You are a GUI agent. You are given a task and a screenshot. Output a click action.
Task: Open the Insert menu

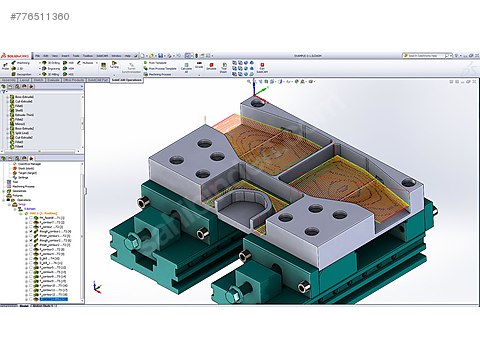65,56
